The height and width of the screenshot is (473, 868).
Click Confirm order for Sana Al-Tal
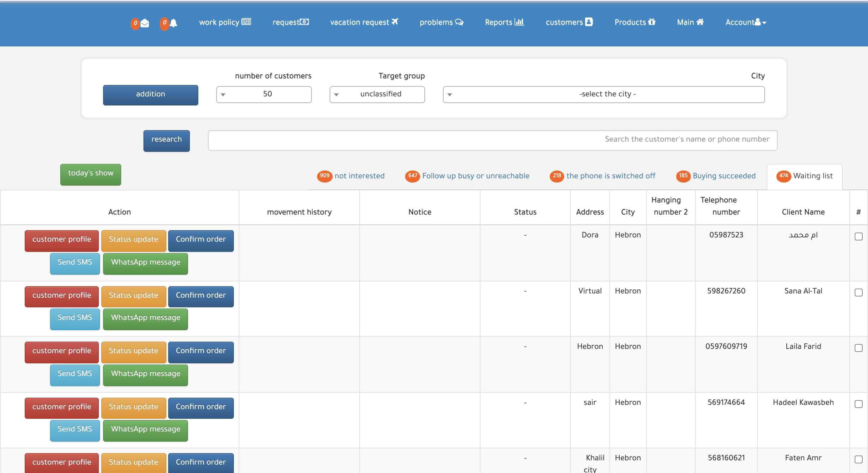coord(201,296)
